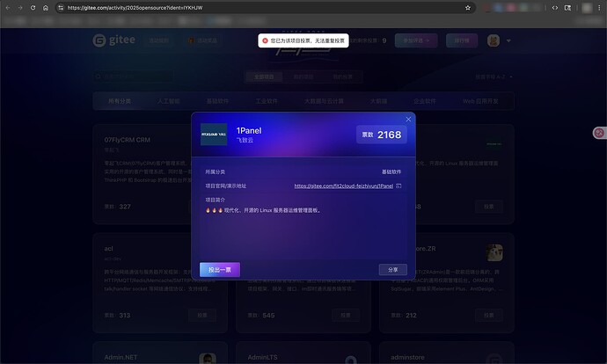Click the 1Panel project logo thumbnail
The image size is (607, 364).
(214, 135)
